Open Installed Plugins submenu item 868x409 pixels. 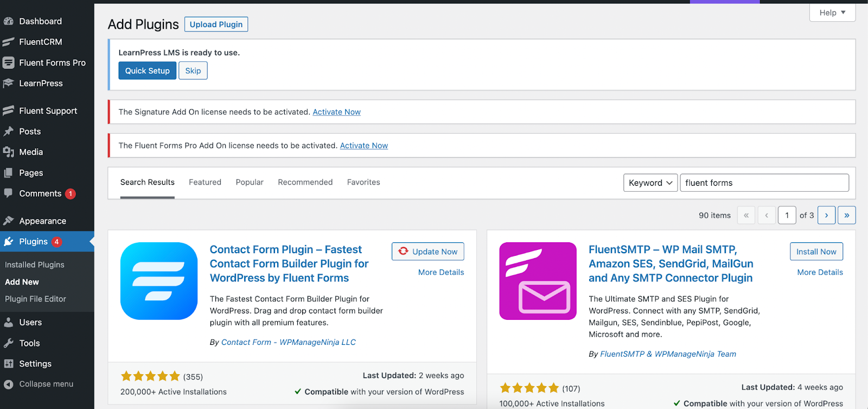pos(35,265)
